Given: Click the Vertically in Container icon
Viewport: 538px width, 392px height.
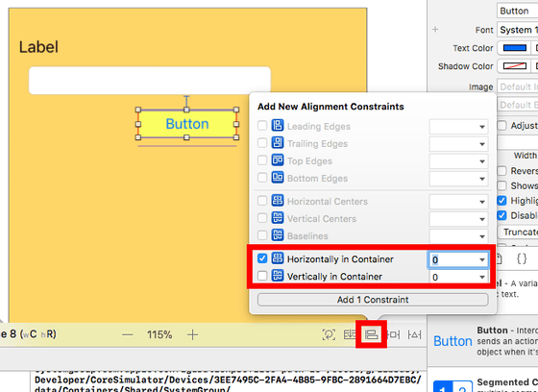Looking at the screenshot, I should (x=278, y=276).
